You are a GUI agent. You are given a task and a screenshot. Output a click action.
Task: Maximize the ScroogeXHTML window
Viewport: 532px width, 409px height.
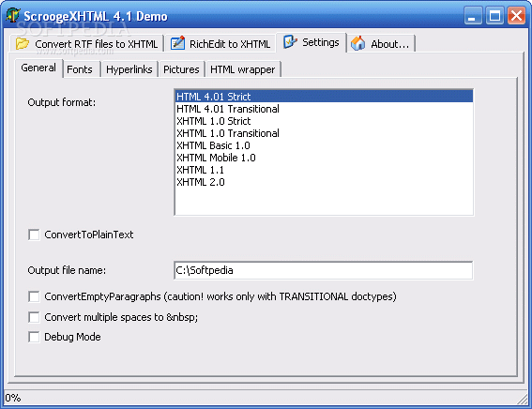point(494,16)
